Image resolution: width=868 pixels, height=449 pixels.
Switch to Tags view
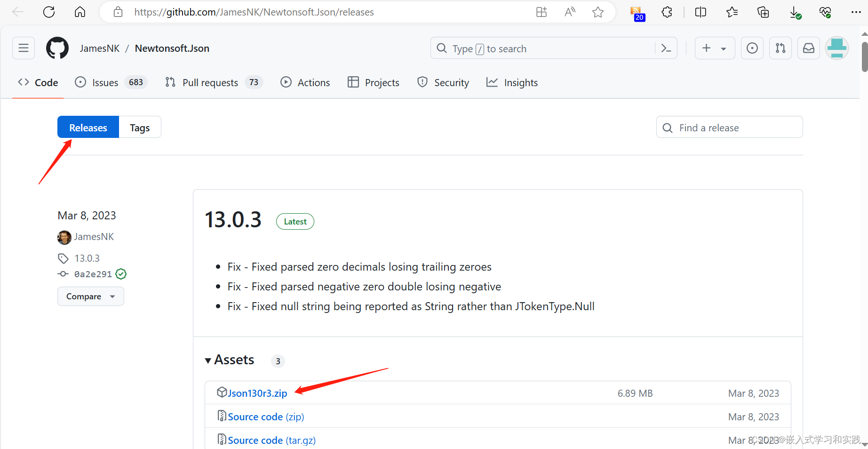tap(140, 127)
